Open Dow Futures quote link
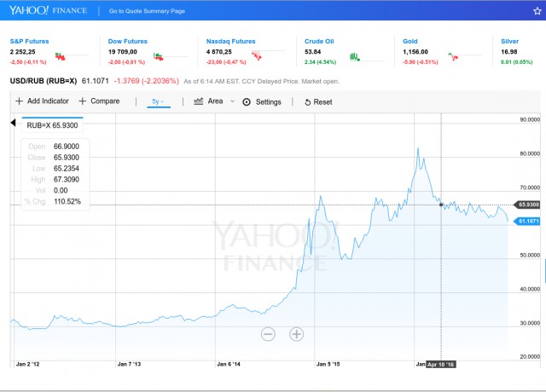Screen dimensions: 546x392 pyautogui.click(x=128, y=41)
